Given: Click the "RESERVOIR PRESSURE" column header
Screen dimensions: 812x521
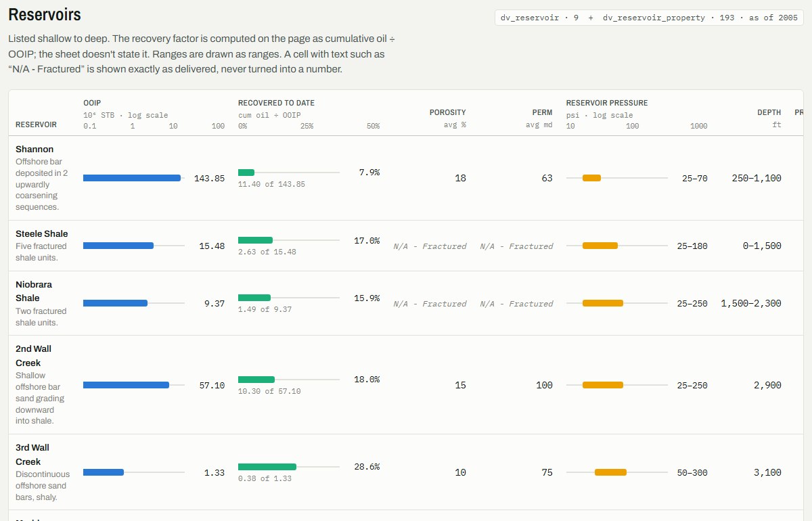Looking at the screenshot, I should click(x=607, y=103).
